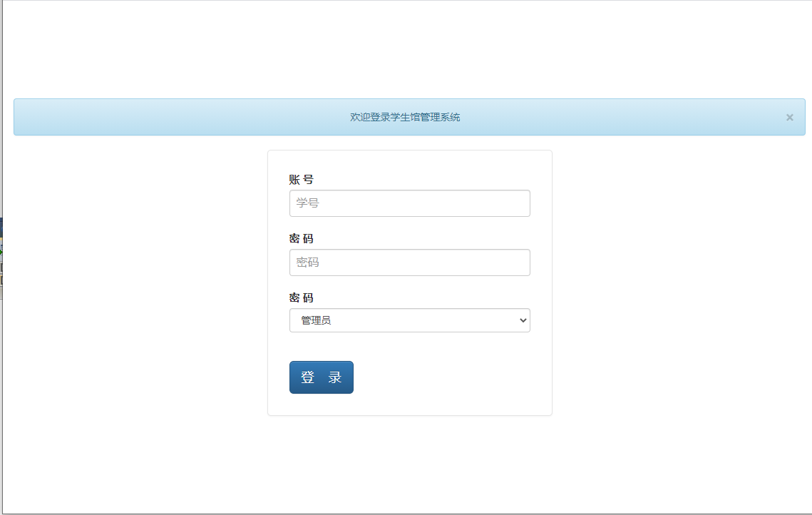
Task: Select the 欢迎登录学生馆管理系统 banner text
Action: click(x=405, y=117)
